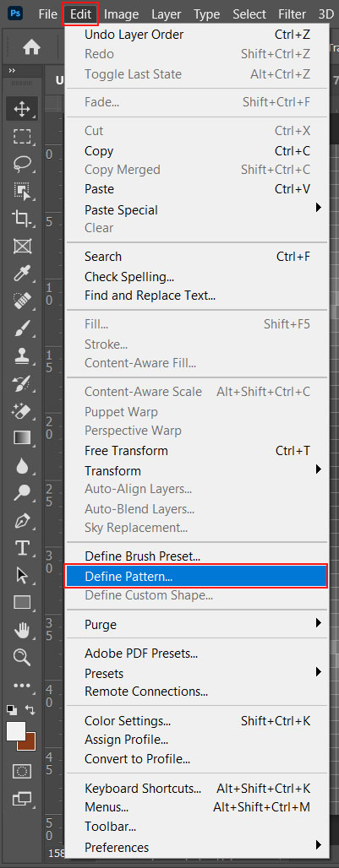Open the Preferences submenu
The image size is (339, 868).
tap(197, 847)
